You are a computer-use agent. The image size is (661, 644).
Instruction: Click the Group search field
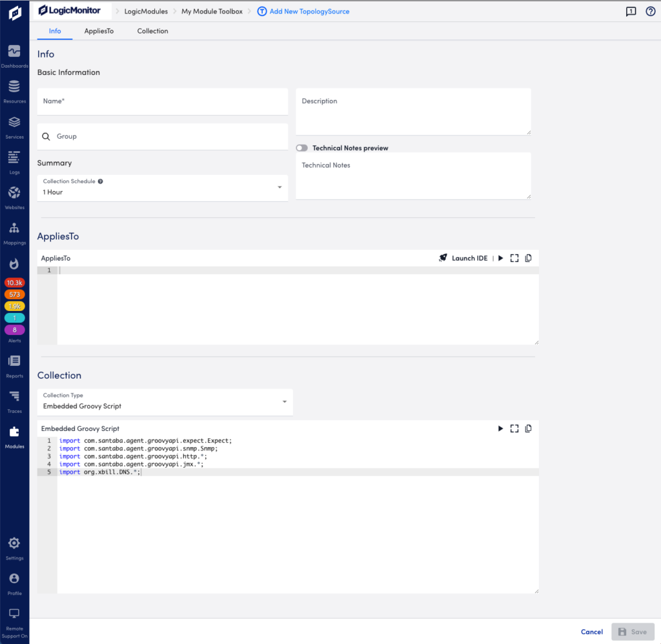pos(162,137)
